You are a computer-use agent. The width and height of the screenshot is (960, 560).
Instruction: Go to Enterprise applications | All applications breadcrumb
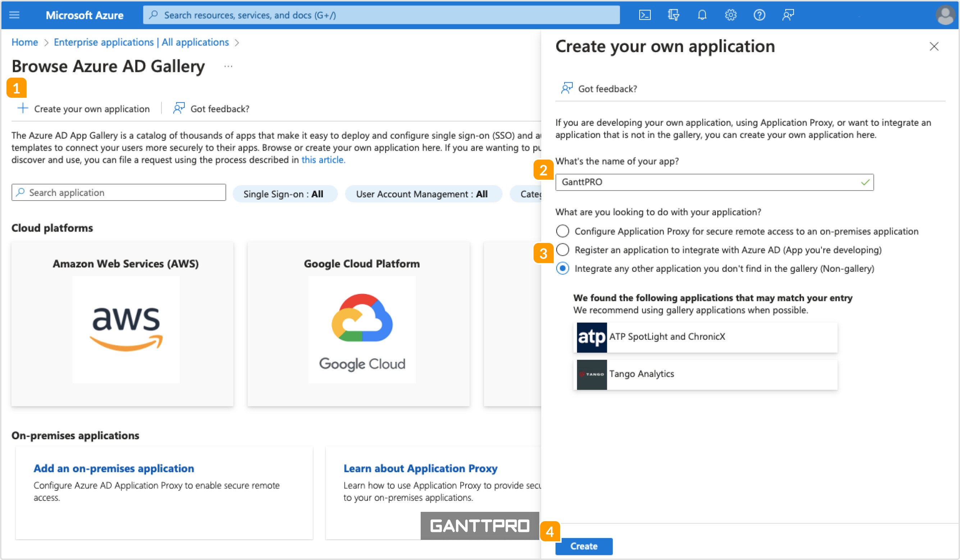(x=141, y=42)
